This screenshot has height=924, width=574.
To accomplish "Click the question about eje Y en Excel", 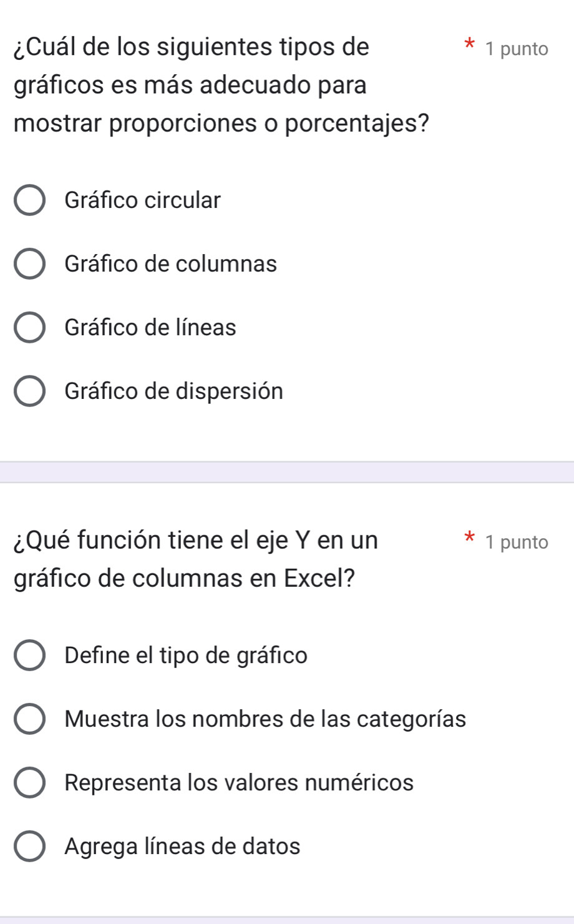I will click(x=196, y=559).
